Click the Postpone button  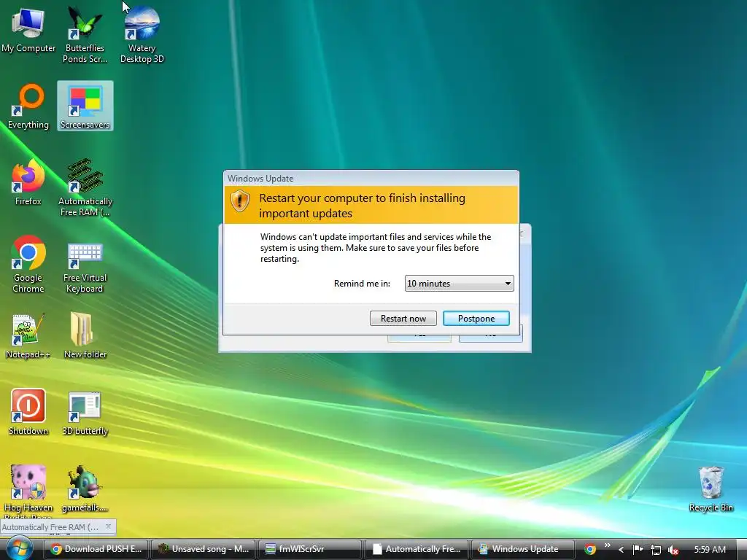(476, 319)
